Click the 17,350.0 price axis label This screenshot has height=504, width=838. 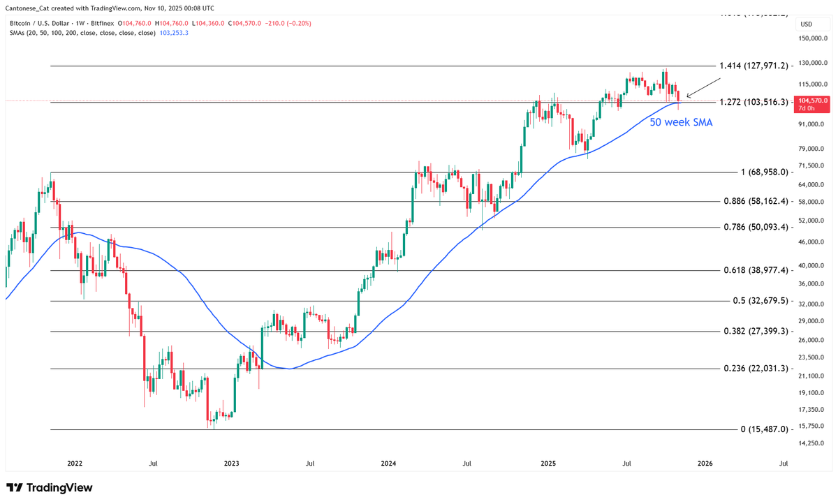(x=812, y=409)
